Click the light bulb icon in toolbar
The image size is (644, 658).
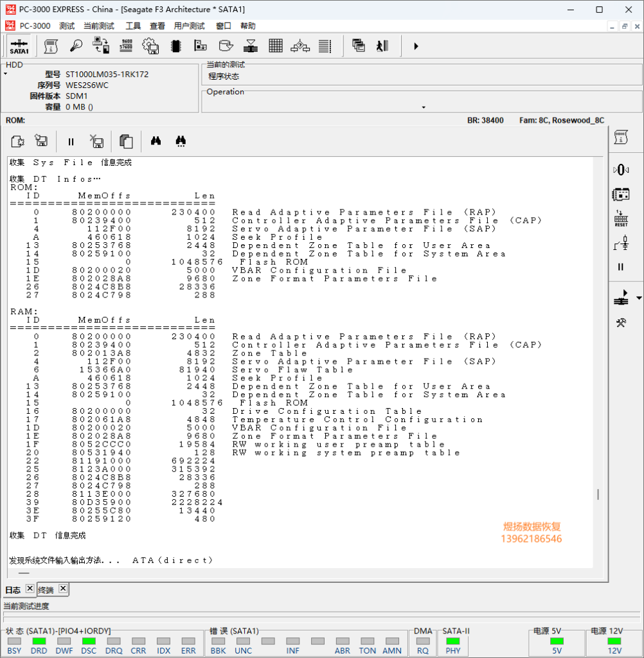(x=76, y=46)
